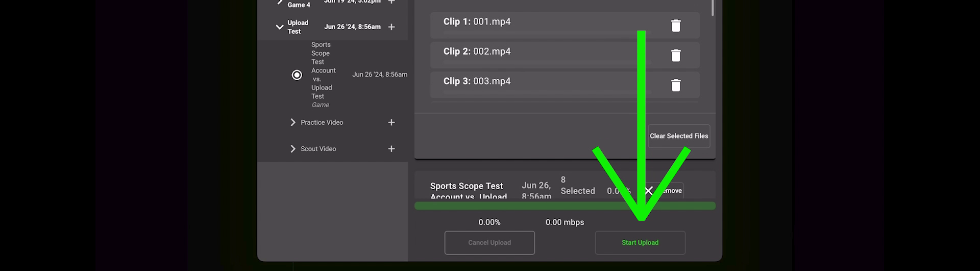Add a Scout Video with plus icon
Image resolution: width=980 pixels, height=271 pixels.
pyautogui.click(x=391, y=149)
